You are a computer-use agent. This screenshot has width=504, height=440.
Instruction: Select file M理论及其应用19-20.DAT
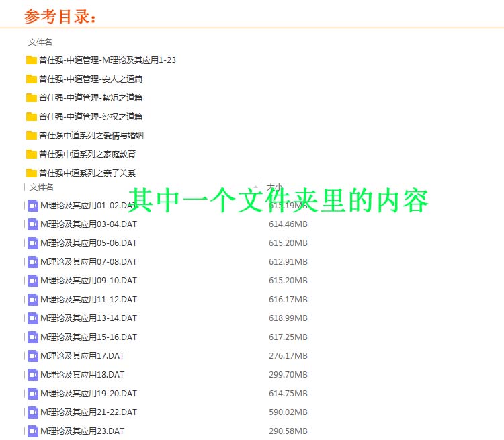[x=89, y=394]
